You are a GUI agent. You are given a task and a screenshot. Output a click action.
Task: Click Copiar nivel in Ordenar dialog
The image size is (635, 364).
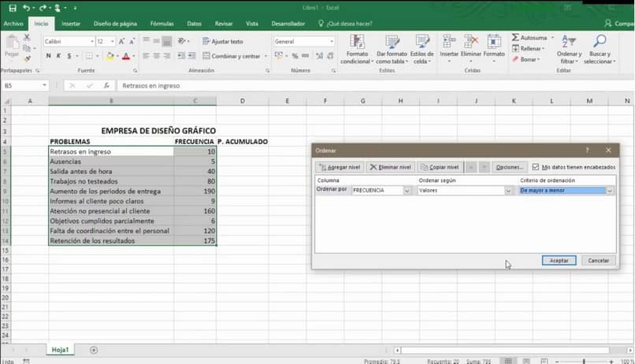pyautogui.click(x=440, y=167)
